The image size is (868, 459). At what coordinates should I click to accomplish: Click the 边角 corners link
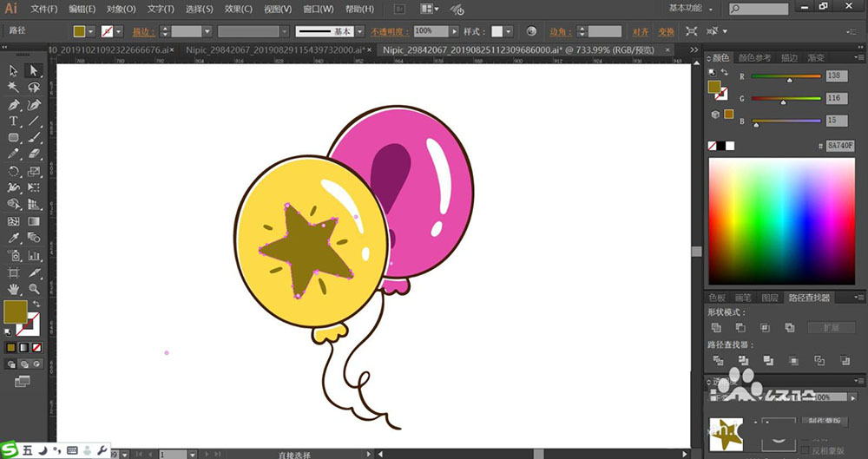point(561,31)
